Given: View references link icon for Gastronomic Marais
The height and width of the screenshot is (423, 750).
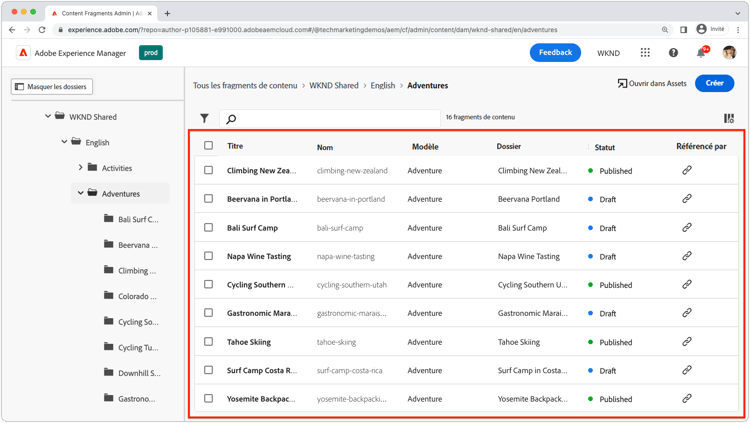Looking at the screenshot, I should tap(687, 313).
